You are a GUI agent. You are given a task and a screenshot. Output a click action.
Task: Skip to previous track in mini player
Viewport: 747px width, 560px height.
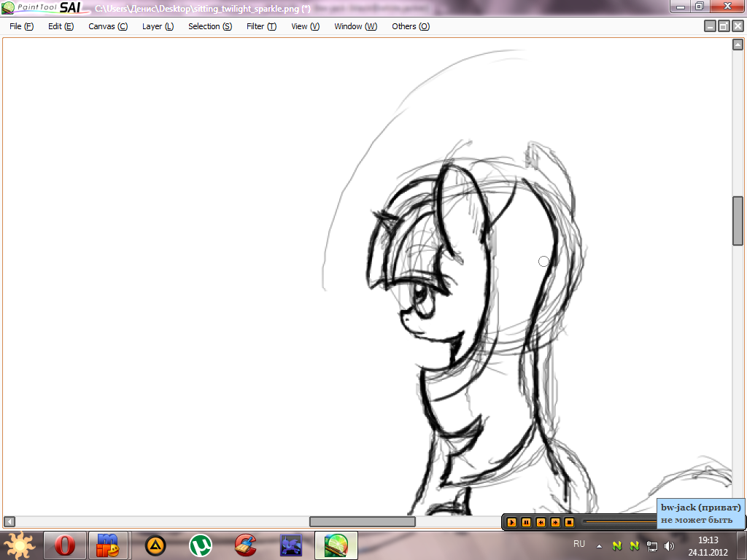tap(541, 522)
